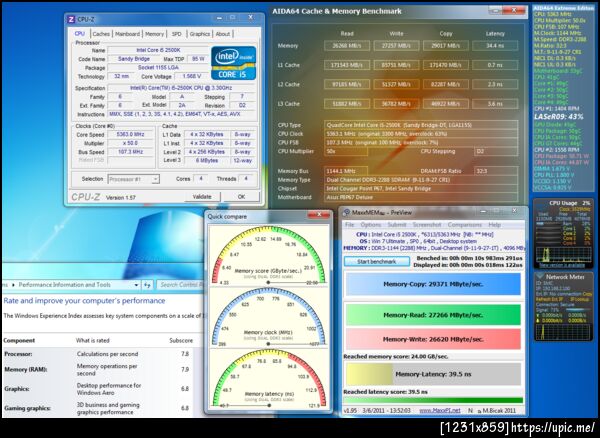Open the Screenshot menu in MaxxMEM
Image resolution: width=600 pixels, height=438 pixels.
[x=427, y=225]
